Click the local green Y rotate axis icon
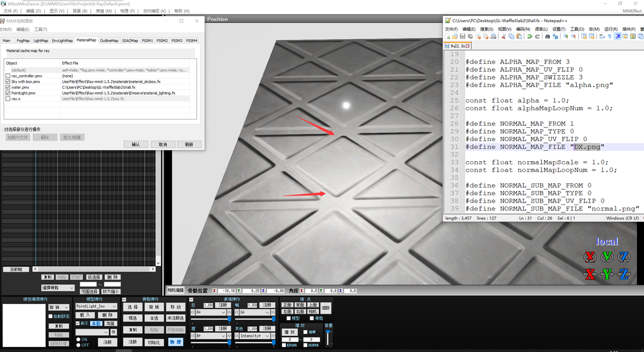This screenshot has width=644, height=352. [607, 257]
